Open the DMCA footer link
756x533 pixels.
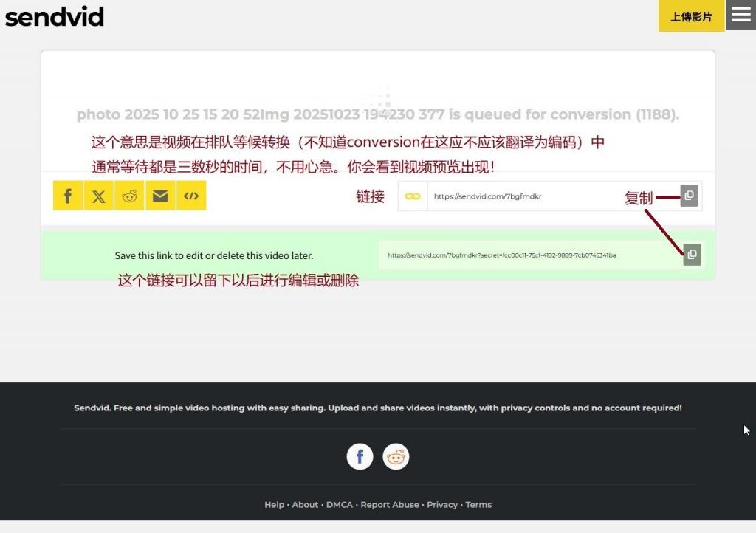pyautogui.click(x=340, y=505)
